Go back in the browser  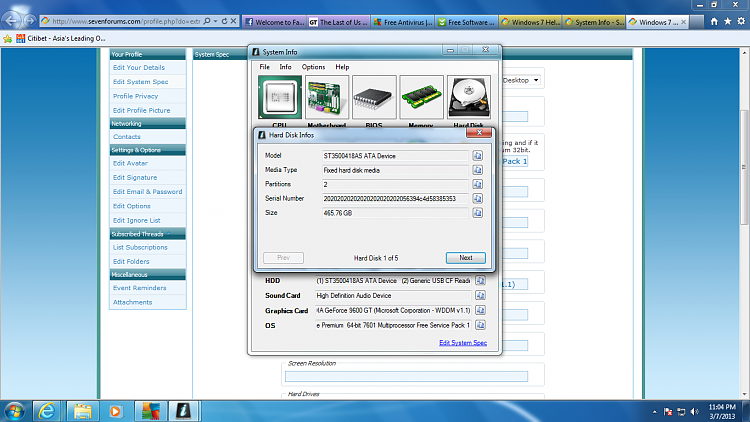(x=11, y=21)
